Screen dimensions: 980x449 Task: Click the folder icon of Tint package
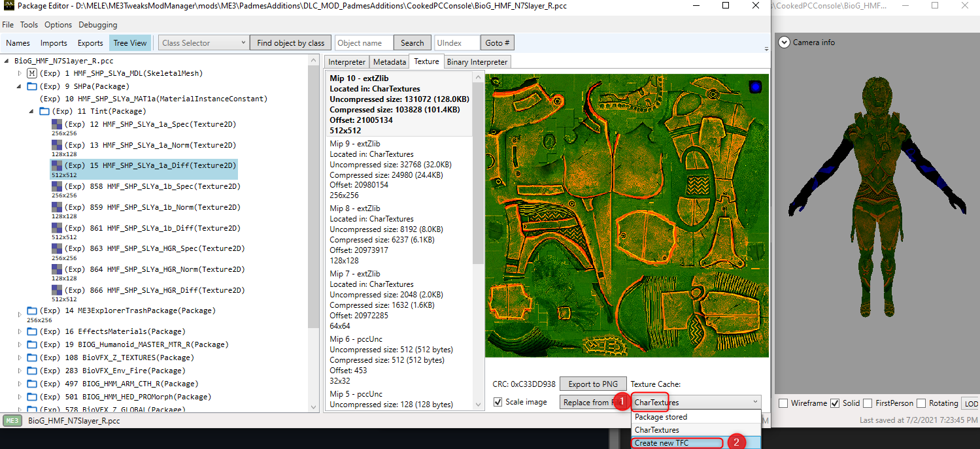pyautogui.click(x=44, y=112)
